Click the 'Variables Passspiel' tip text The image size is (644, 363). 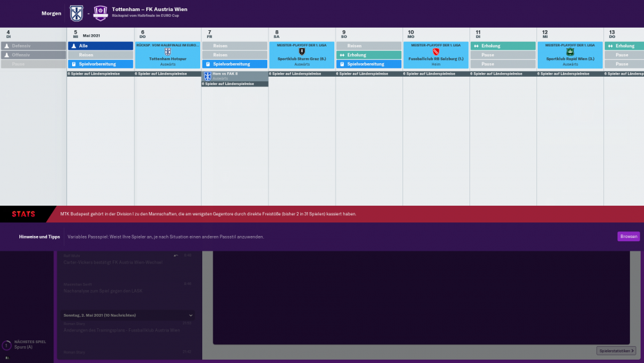[x=166, y=237]
